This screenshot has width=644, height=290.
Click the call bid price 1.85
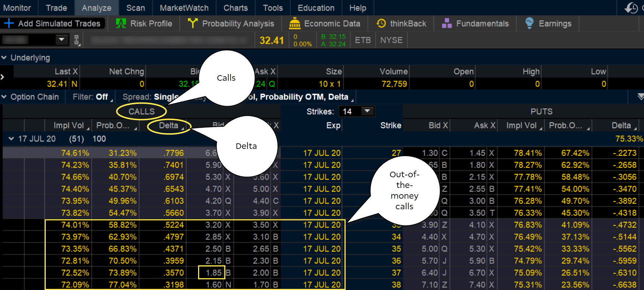click(x=214, y=273)
